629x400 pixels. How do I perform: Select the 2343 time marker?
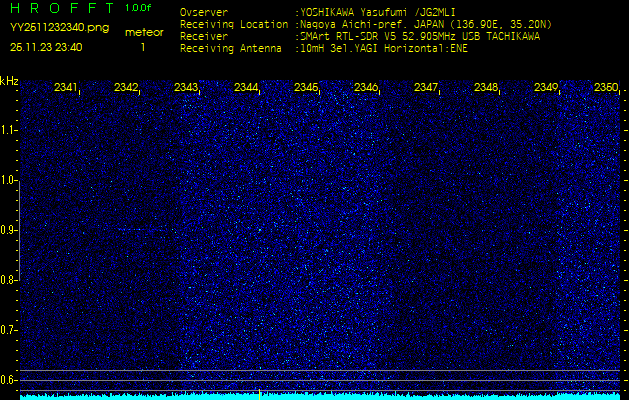pos(185,87)
